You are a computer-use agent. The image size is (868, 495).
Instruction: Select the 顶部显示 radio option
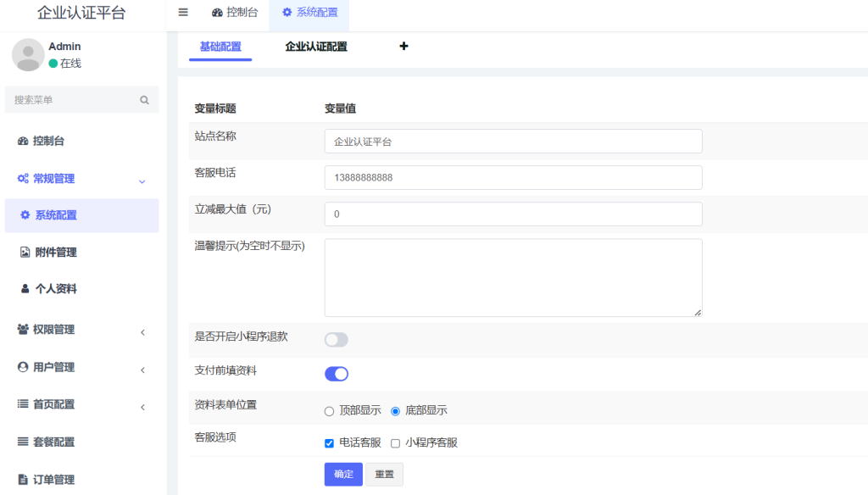[329, 410]
